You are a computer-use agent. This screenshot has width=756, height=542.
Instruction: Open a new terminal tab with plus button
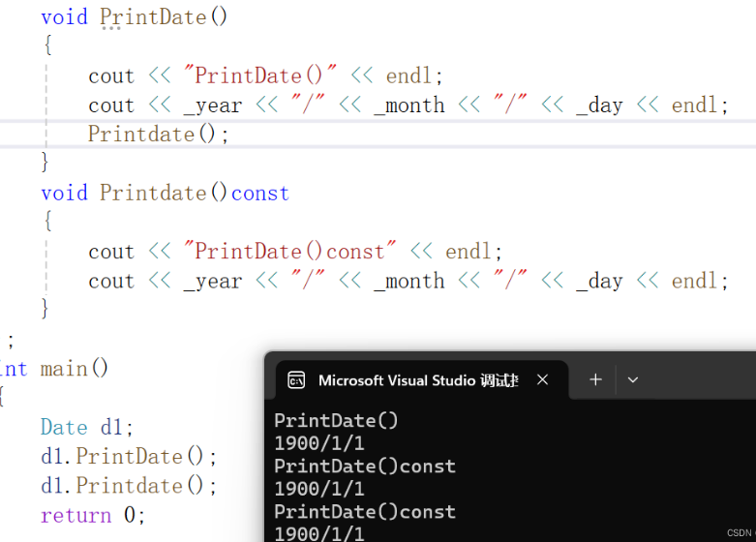point(595,380)
